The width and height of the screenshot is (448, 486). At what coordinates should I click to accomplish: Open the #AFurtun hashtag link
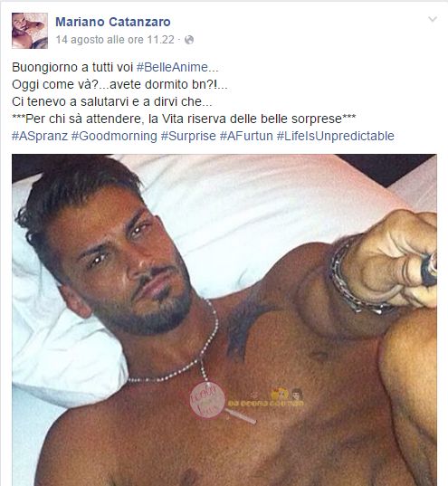pyautogui.click(x=246, y=136)
